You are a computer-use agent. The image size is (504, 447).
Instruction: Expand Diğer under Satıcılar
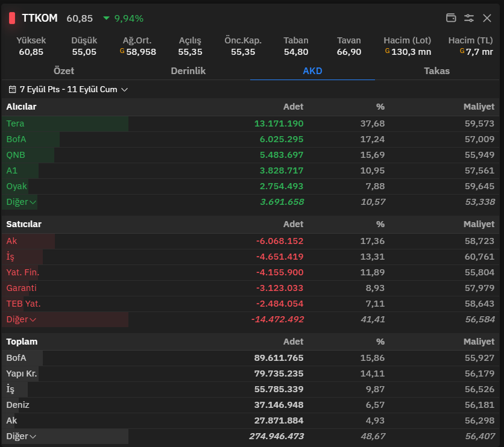click(x=21, y=319)
